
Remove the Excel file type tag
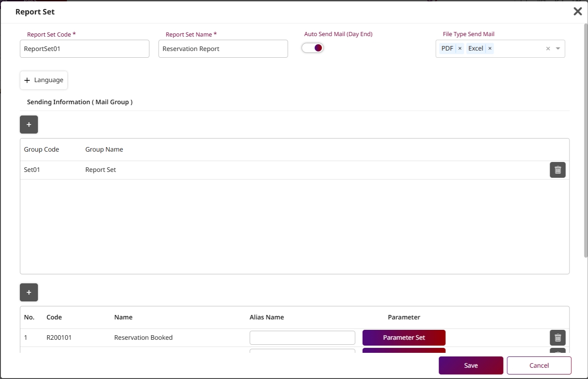(x=490, y=49)
